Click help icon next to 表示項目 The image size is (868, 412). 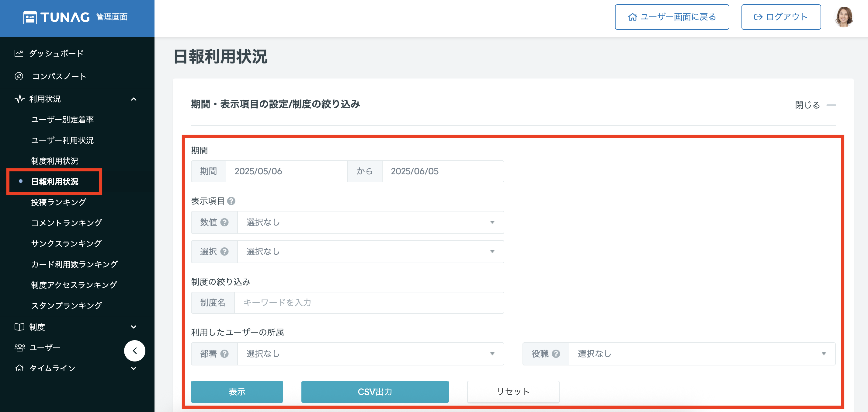point(231,201)
